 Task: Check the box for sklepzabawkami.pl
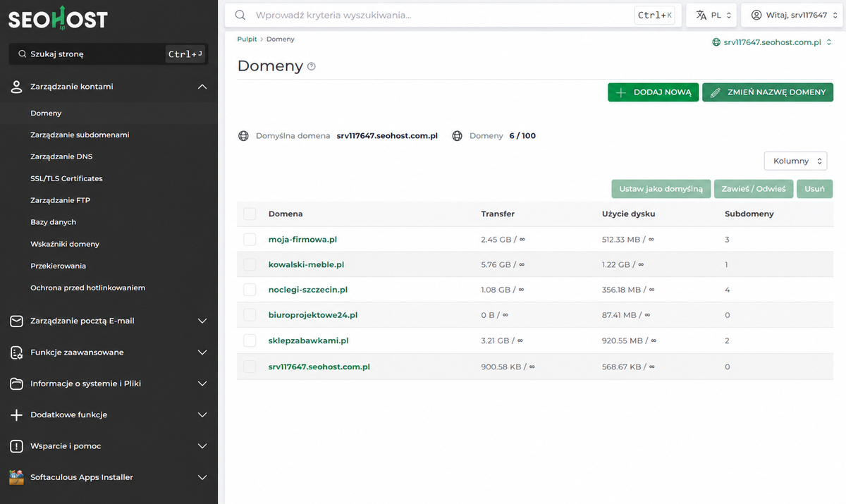pos(250,340)
